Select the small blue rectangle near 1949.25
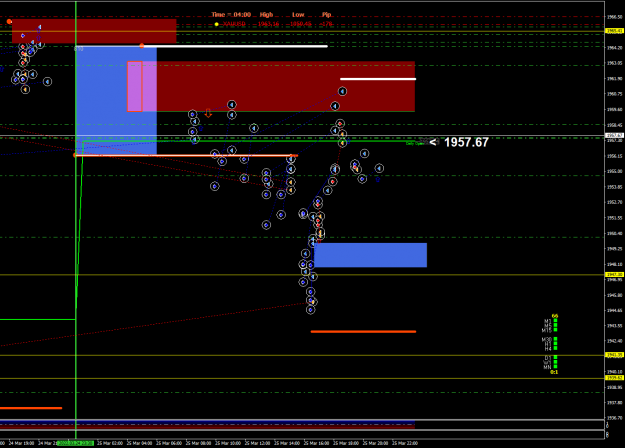 click(370, 255)
